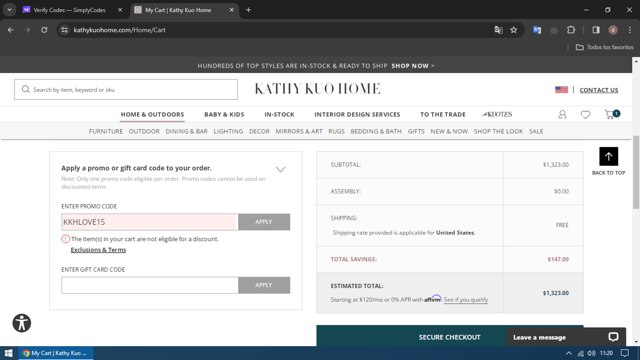Image resolution: width=640 pixels, height=360 pixels.
Task: Apply the promo code
Action: [264, 222]
